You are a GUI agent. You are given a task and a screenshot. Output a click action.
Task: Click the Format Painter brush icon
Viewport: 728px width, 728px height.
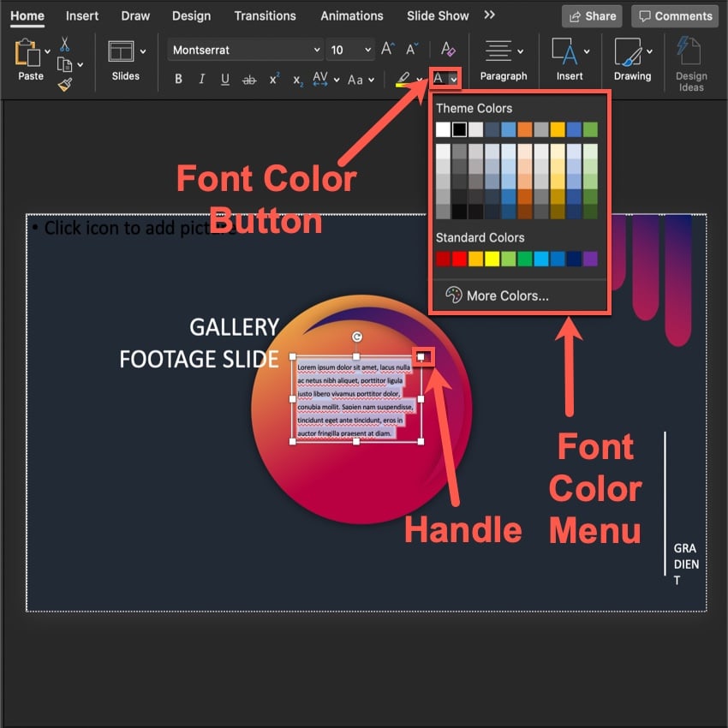click(x=65, y=83)
